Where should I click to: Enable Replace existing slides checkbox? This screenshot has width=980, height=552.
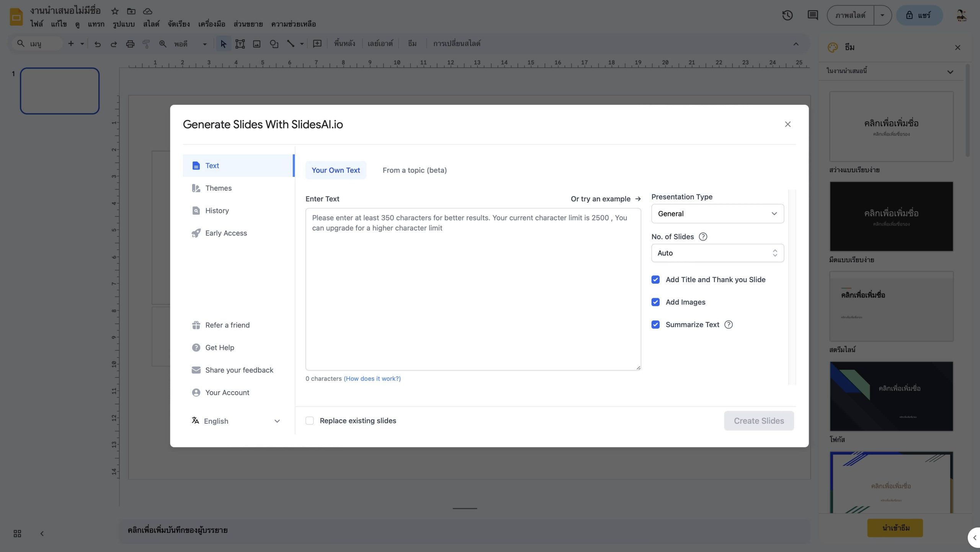(x=310, y=421)
